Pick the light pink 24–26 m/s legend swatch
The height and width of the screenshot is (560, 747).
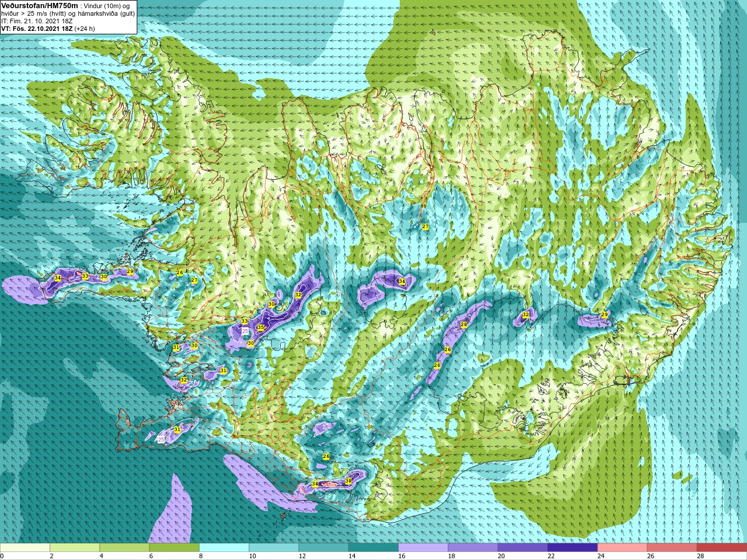pyautogui.click(x=622, y=548)
